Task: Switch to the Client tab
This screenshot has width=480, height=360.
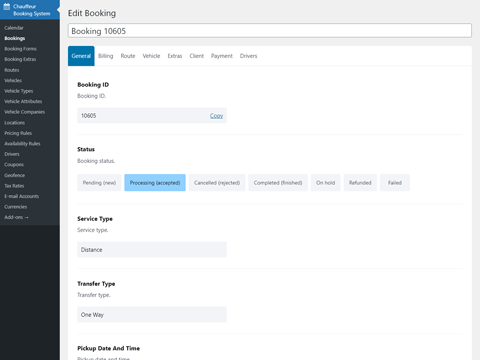Action: coord(197,56)
